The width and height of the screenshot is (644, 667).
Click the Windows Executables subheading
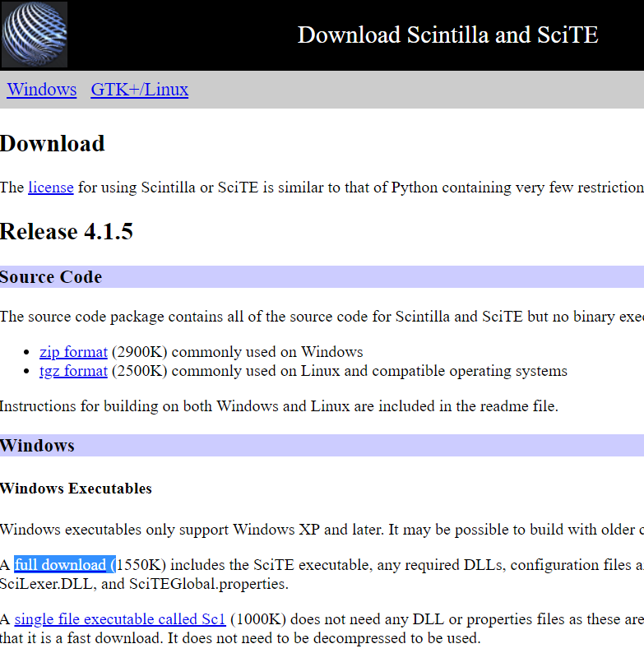76,489
